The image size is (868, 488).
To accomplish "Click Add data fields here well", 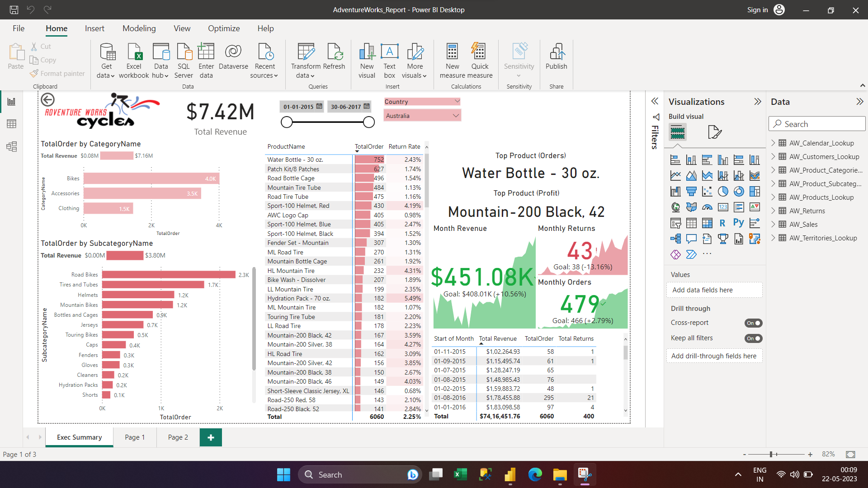I will [x=714, y=290].
